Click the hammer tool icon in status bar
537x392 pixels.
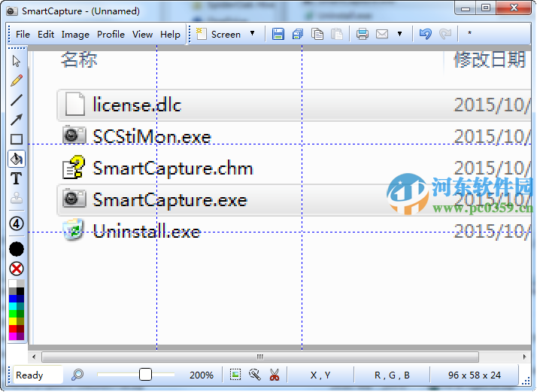[255, 375]
